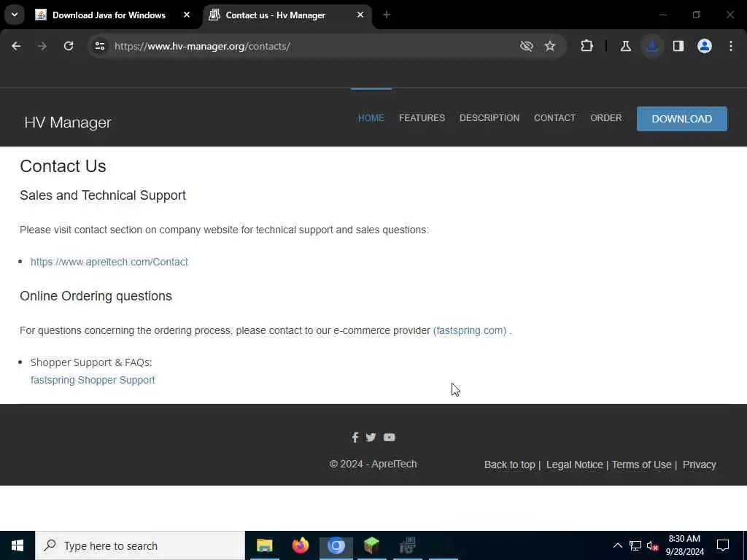Open the ORDER navigation item

click(606, 117)
